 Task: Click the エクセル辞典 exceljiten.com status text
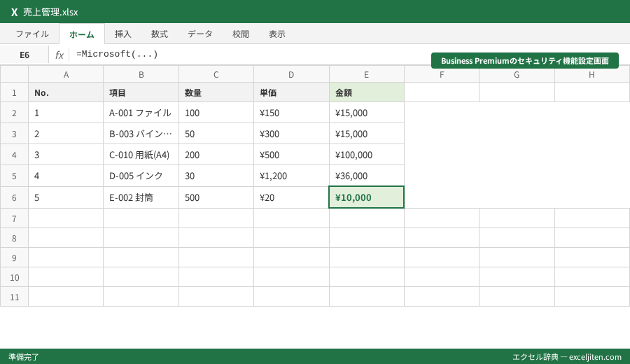567,357
